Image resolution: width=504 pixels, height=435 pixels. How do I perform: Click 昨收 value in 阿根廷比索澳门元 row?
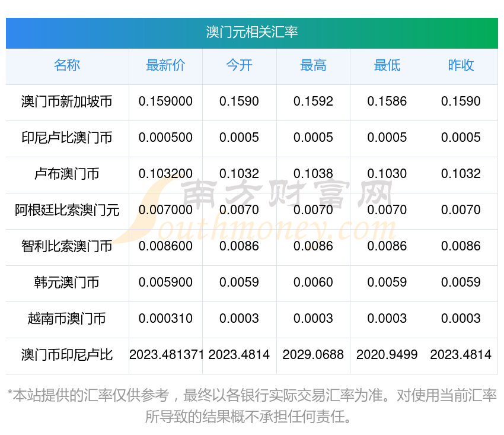(461, 209)
